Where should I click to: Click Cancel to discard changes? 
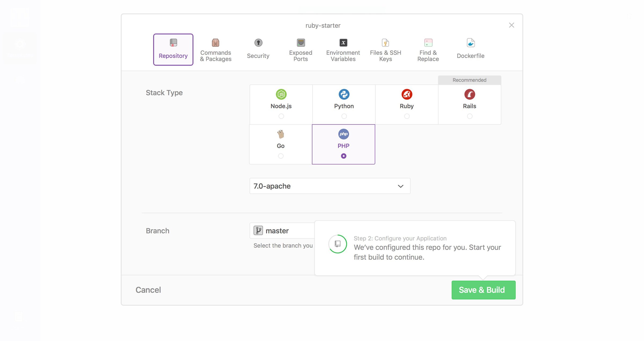pos(148,290)
